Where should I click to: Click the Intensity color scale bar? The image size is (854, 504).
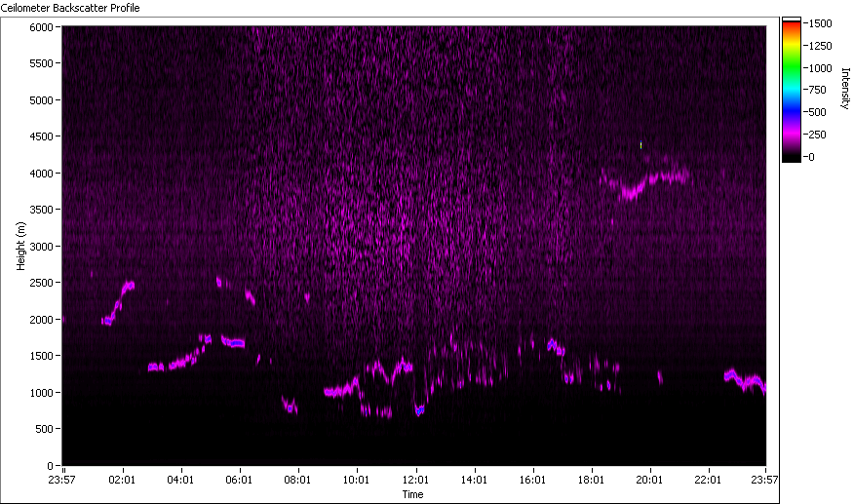pyautogui.click(x=792, y=91)
